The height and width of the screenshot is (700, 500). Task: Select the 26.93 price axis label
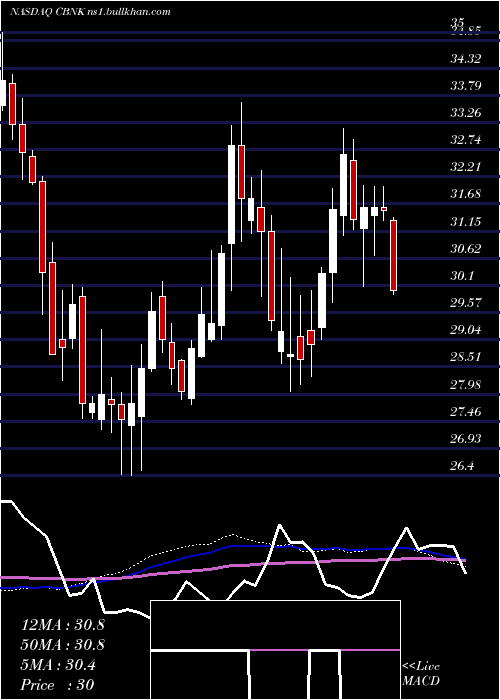coord(466,439)
